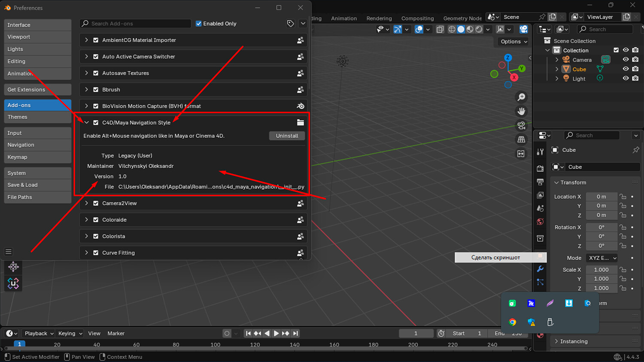Screen dimensions: 644x362
Task: Open folder of C4D/Maya Navigation Style add-on
Action: pyautogui.click(x=301, y=123)
